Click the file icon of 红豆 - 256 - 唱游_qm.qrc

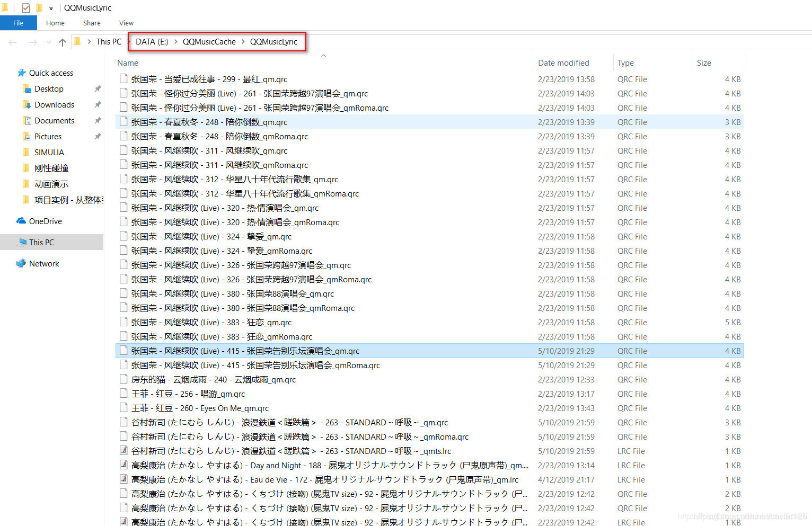click(x=123, y=393)
